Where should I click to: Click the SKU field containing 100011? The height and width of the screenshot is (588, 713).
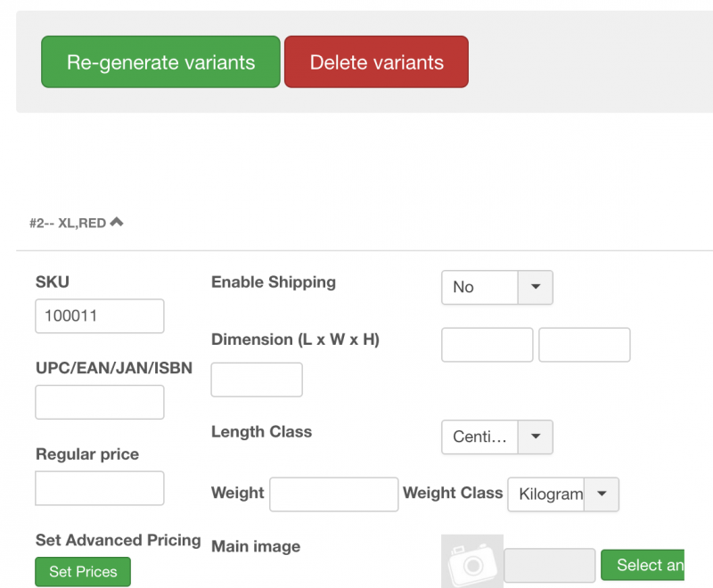100,315
